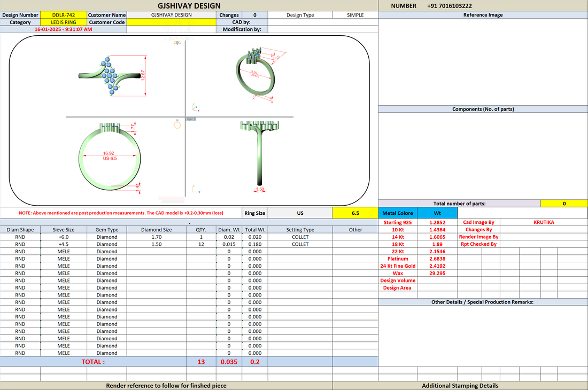Image resolution: width=588 pixels, height=390 pixels.
Task: Select the yellow ring size cell 6.5
Action: (x=355, y=213)
